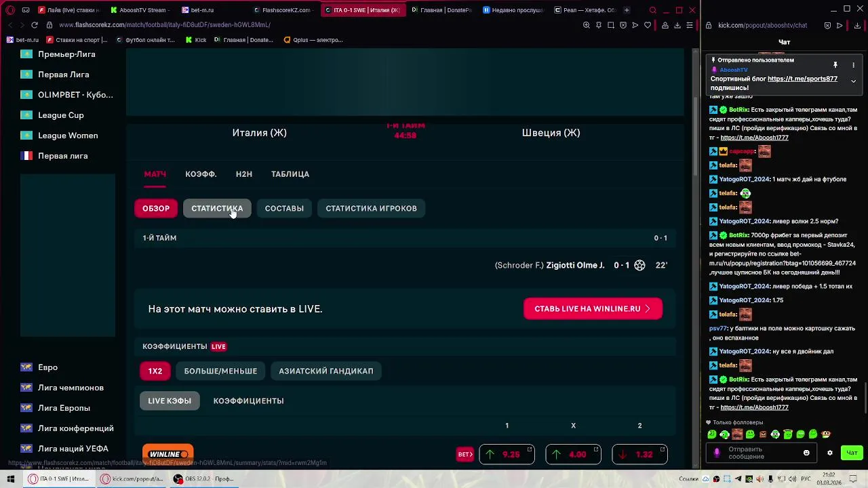Open Qplus bookmark in bookmarks bar
The image size is (868, 488).
click(313, 40)
